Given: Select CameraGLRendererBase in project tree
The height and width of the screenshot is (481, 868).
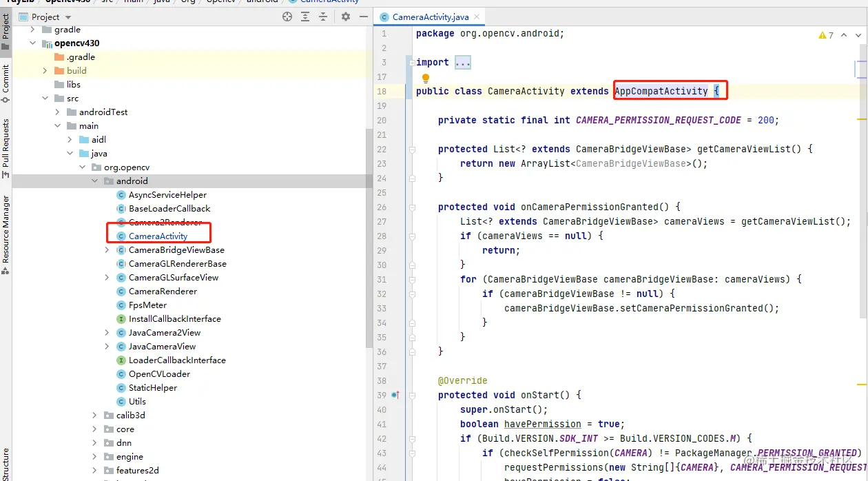Looking at the screenshot, I should coord(177,264).
